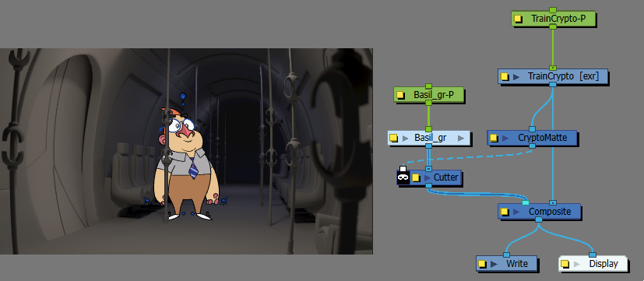The width and height of the screenshot is (644, 281).
Task: Select the TrainCrypto-P peg node
Action: (554, 19)
